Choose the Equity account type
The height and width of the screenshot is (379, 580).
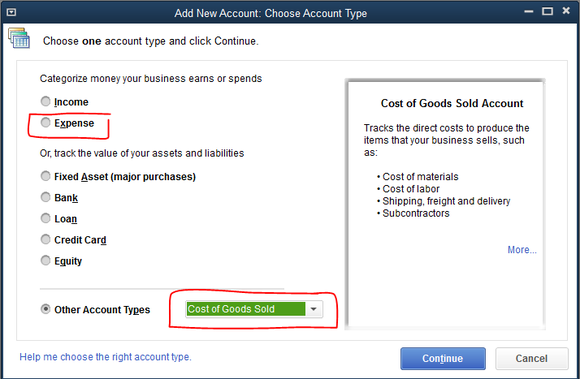pyautogui.click(x=45, y=260)
